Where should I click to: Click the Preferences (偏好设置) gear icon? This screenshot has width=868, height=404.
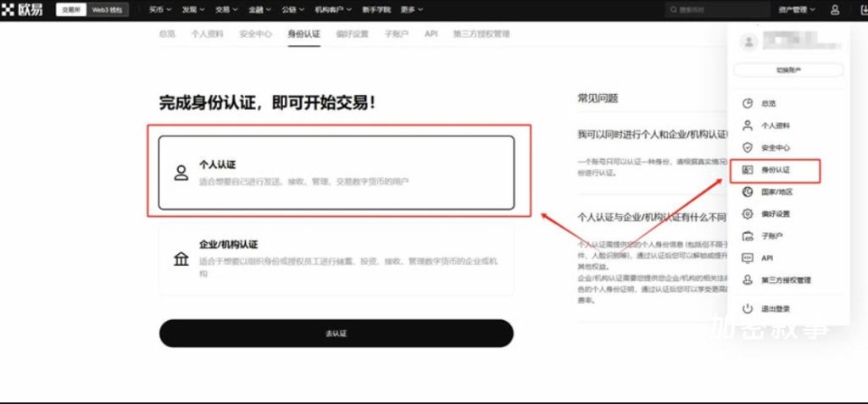pyautogui.click(x=748, y=214)
